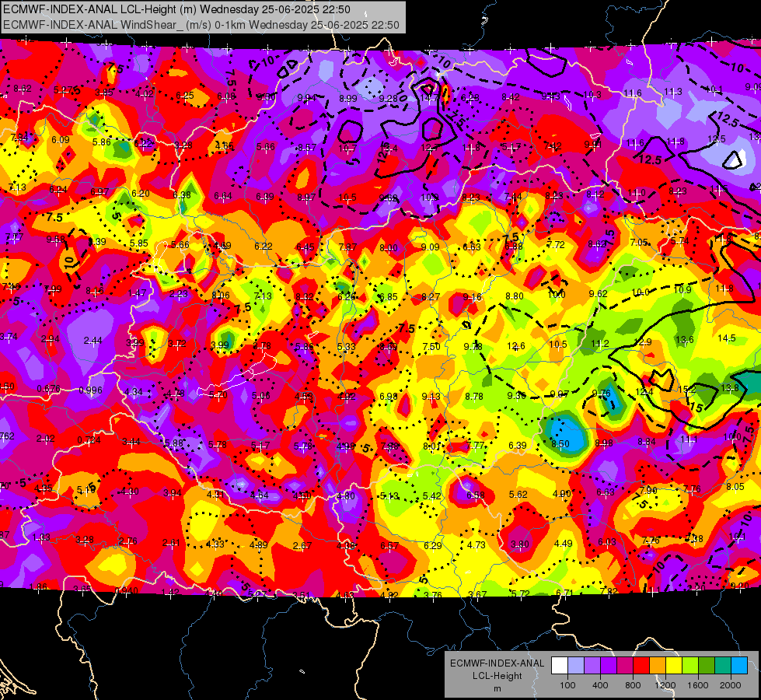Viewport: 761px width, 700px height.
Task: Click the wind shear value 1.47
Action: [137, 293]
